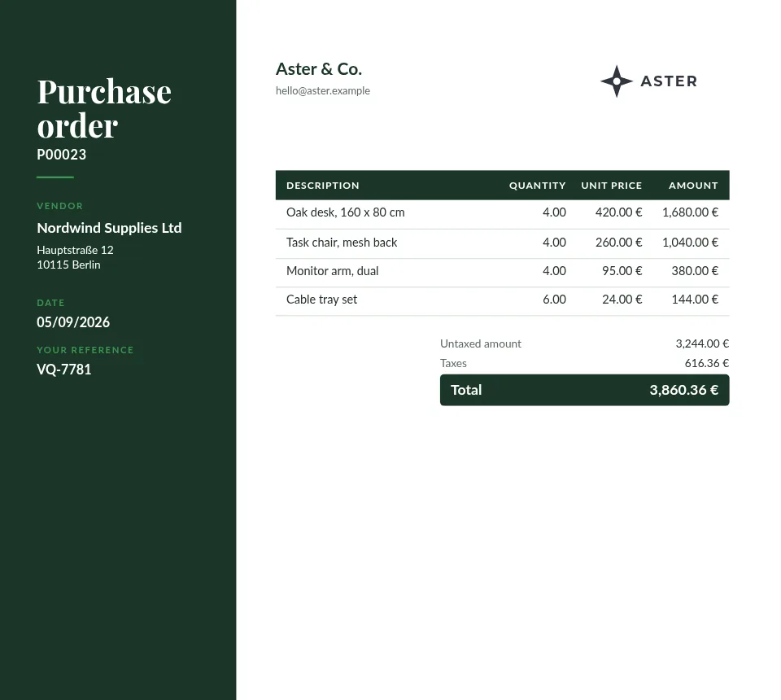
Task: Click the unit price 95.00 €
Action: (x=622, y=271)
